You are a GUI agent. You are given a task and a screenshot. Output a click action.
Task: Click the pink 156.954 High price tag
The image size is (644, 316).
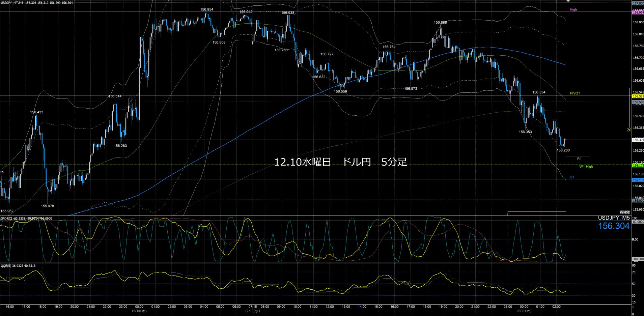pyautogui.click(x=638, y=12)
